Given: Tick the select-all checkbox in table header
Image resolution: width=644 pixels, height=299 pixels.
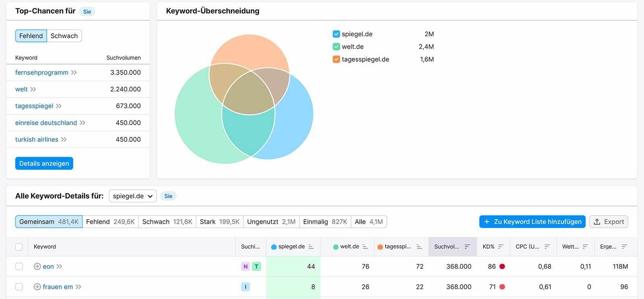Looking at the screenshot, I should coord(19,247).
